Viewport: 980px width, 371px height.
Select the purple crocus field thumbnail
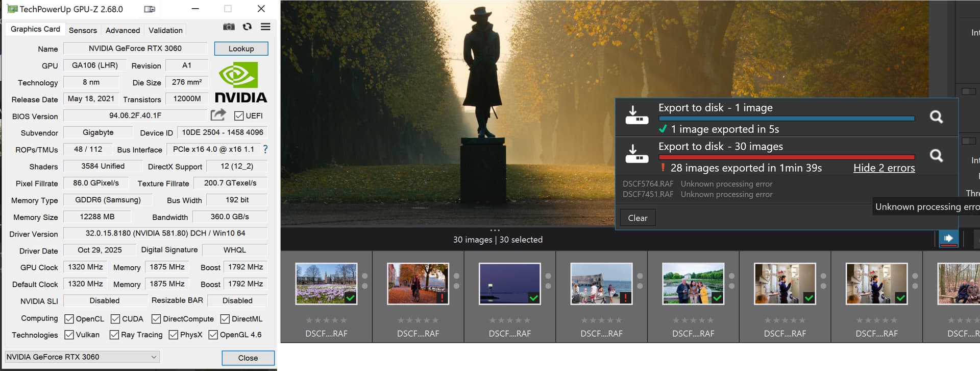pos(326,284)
